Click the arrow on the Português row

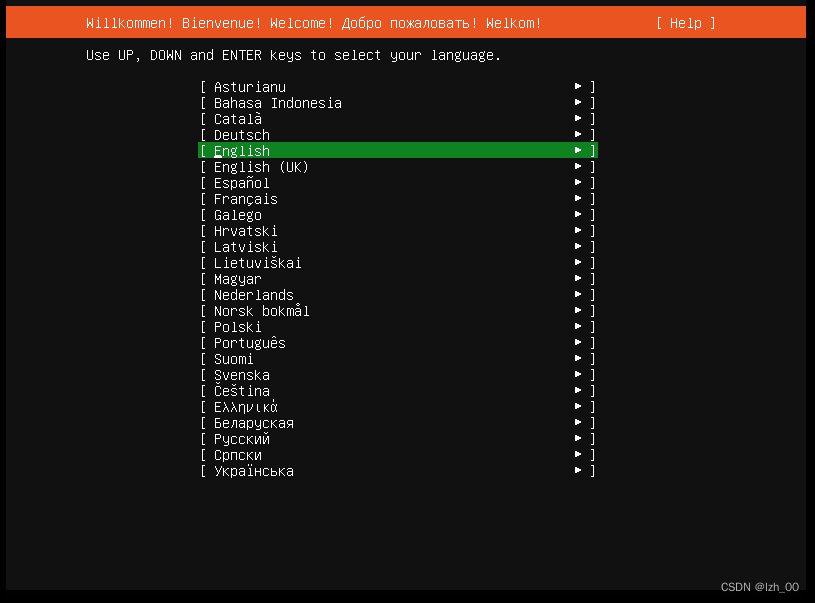pos(578,343)
